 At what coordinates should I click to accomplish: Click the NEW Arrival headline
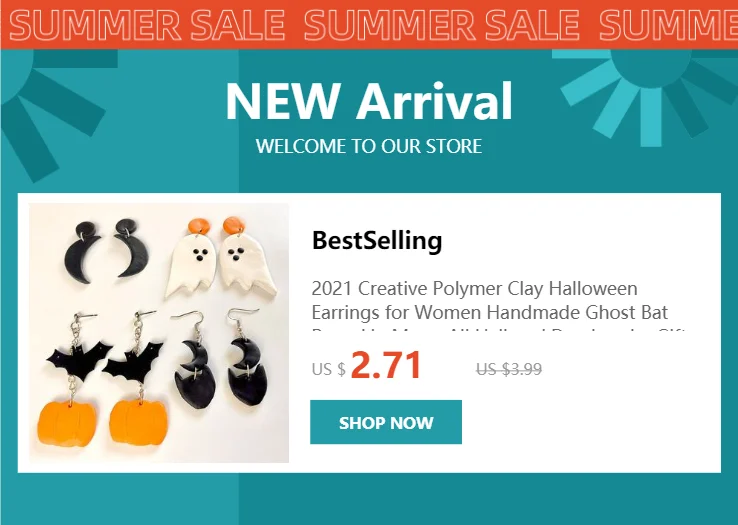click(369, 101)
